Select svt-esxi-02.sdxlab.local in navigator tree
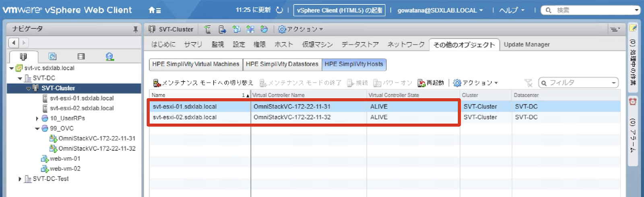 [x=82, y=108]
